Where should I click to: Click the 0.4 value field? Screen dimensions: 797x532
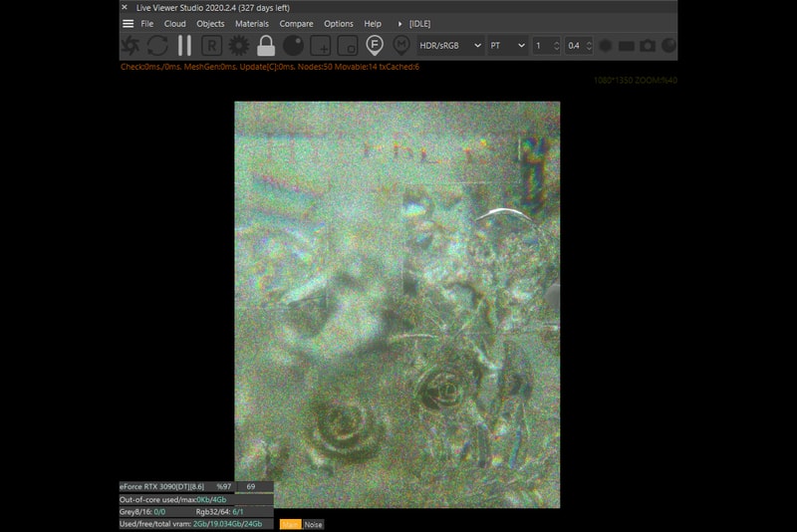tap(573, 46)
